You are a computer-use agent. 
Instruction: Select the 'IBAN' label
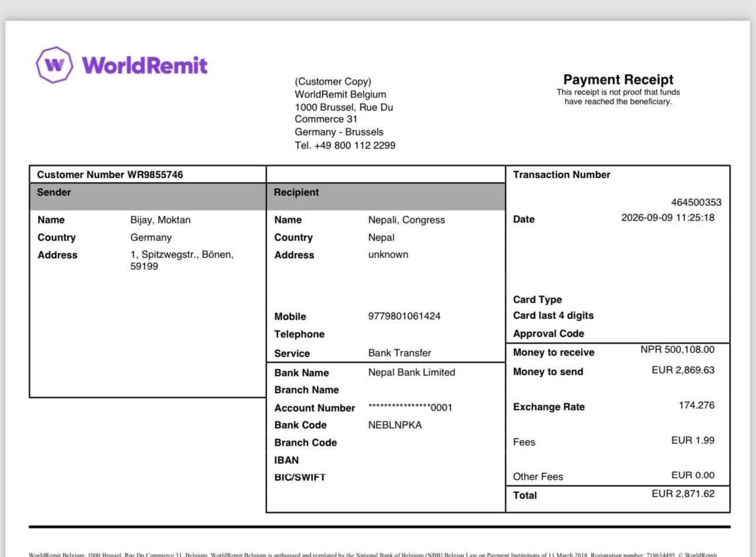point(287,460)
